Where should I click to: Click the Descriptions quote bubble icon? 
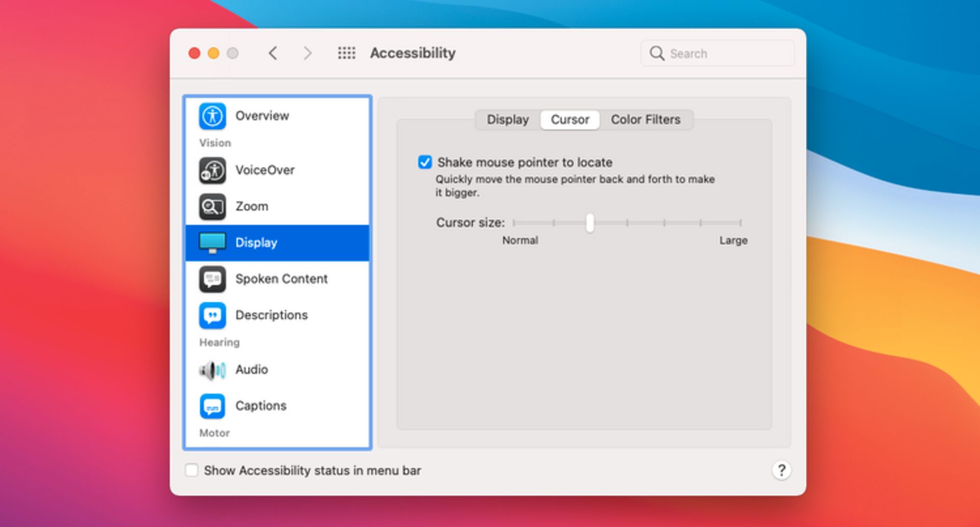pyautogui.click(x=212, y=315)
